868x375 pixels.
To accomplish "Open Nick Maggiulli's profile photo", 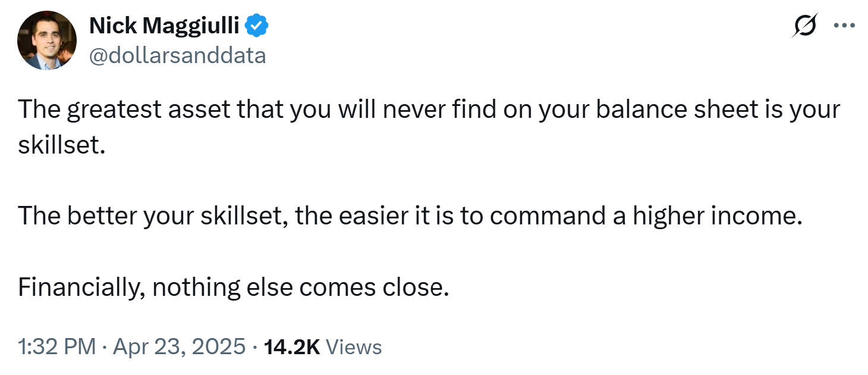I will click(47, 40).
